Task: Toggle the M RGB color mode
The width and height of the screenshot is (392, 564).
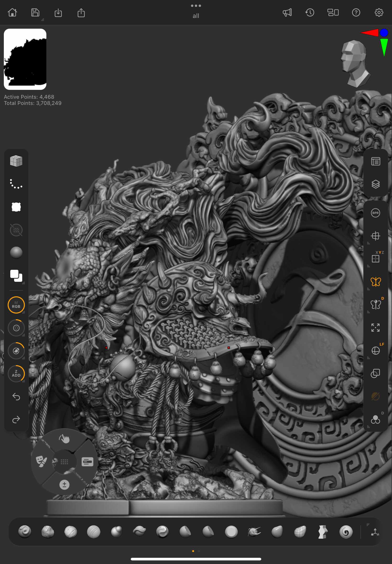Action: click(16, 305)
